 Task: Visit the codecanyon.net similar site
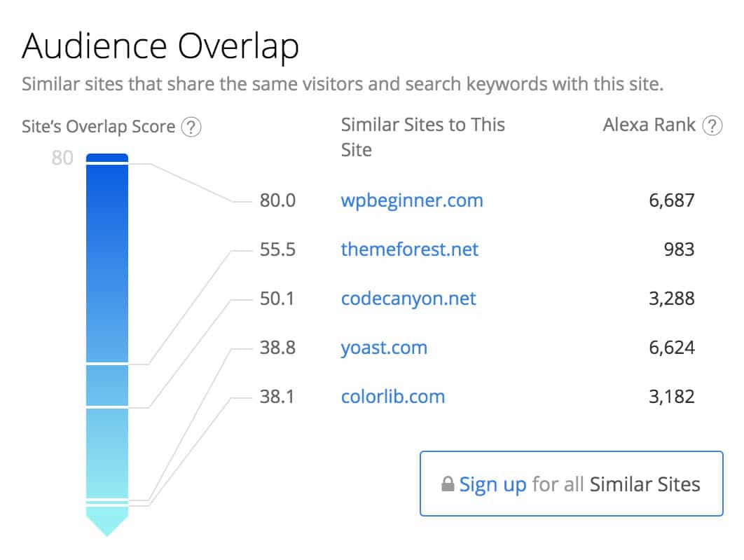408,299
